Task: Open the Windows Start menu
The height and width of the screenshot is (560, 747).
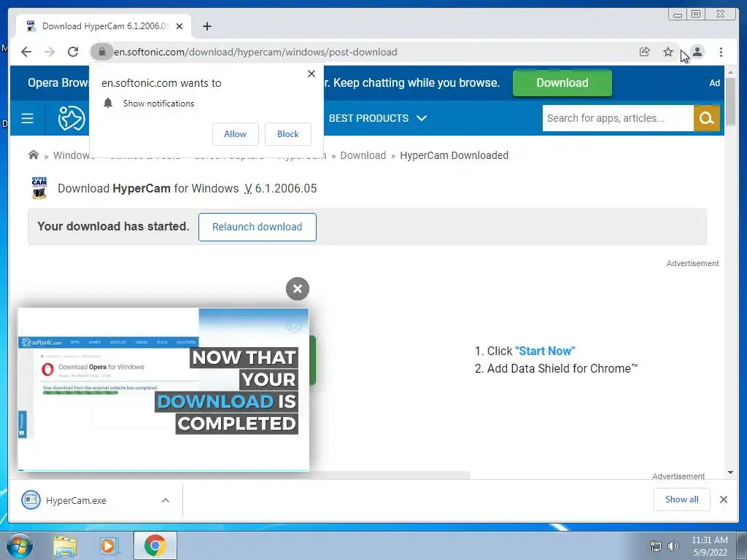Action: click(x=20, y=545)
